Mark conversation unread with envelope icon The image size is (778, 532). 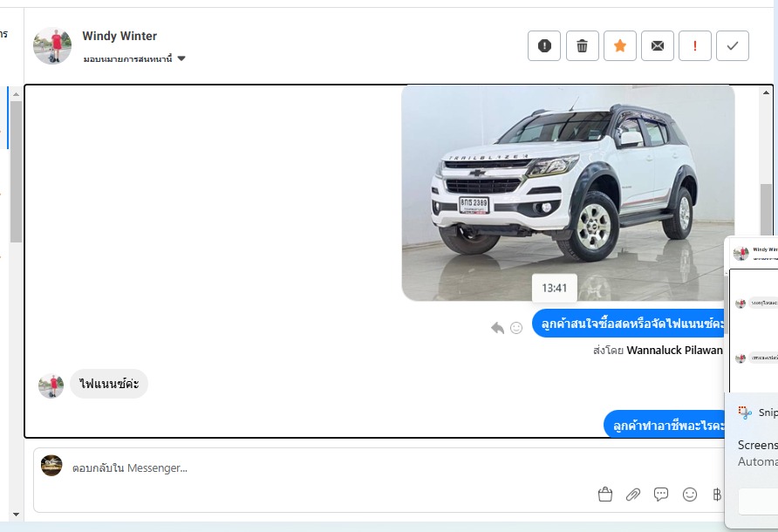click(x=658, y=45)
